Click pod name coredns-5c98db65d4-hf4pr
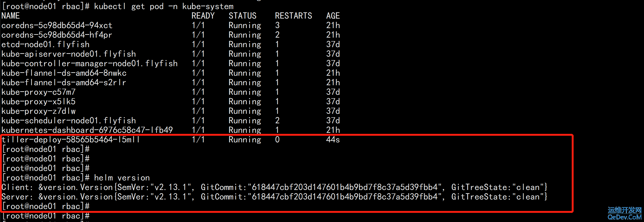644x222 pixels. (57, 35)
